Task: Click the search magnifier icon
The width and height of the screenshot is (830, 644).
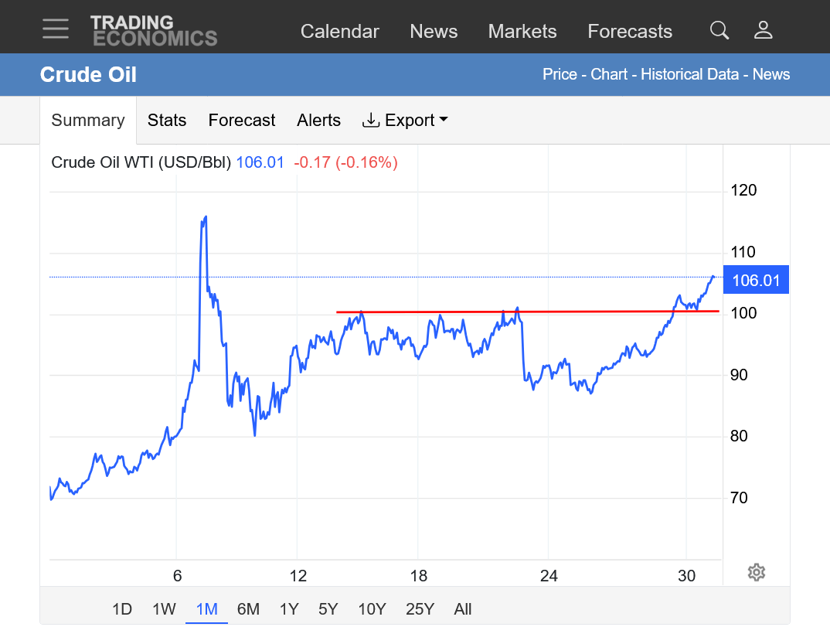Action: pyautogui.click(x=719, y=30)
